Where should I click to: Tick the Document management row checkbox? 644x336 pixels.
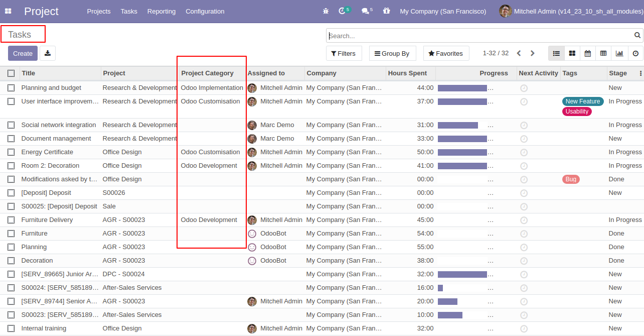click(11, 139)
